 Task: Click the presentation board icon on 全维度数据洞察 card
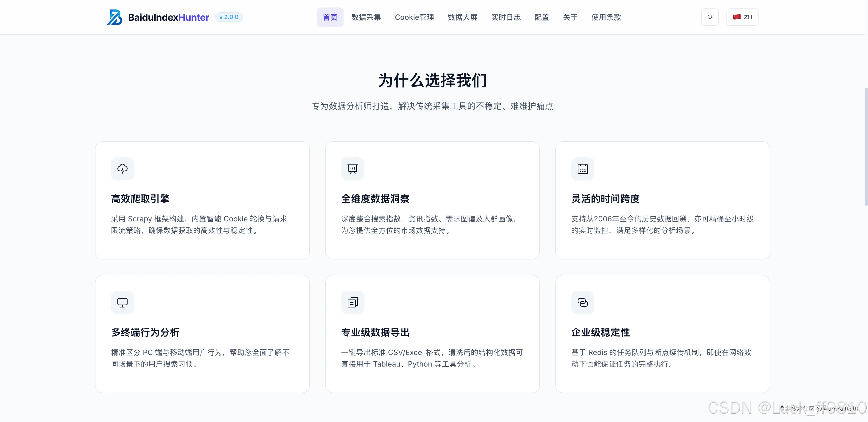click(353, 169)
